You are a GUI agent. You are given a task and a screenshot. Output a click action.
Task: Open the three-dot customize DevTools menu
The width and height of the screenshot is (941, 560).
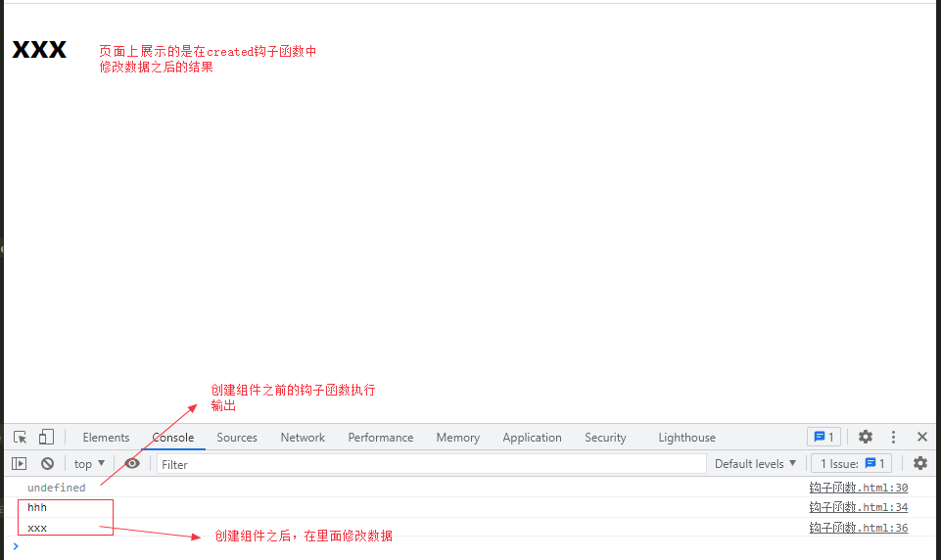pos(894,437)
